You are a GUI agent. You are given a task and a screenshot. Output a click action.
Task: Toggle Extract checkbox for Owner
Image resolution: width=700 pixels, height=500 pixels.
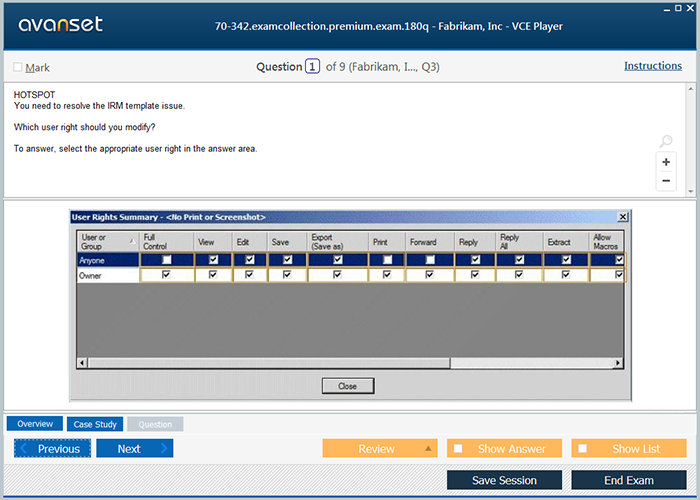pos(566,275)
